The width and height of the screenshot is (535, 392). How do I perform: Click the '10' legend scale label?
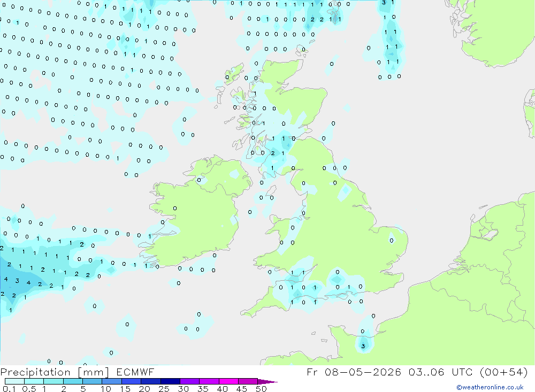[x=106, y=389]
